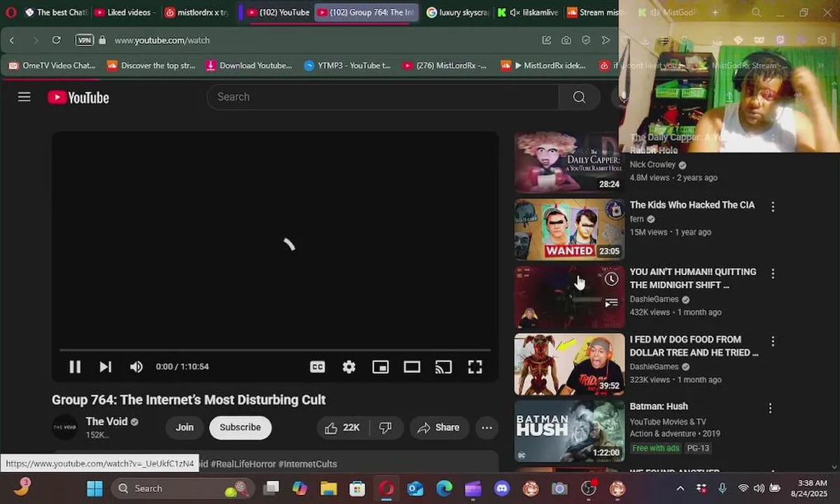Add YOU AIN'T HUMAN video to Watch Later
The height and width of the screenshot is (504, 840).
point(611,279)
